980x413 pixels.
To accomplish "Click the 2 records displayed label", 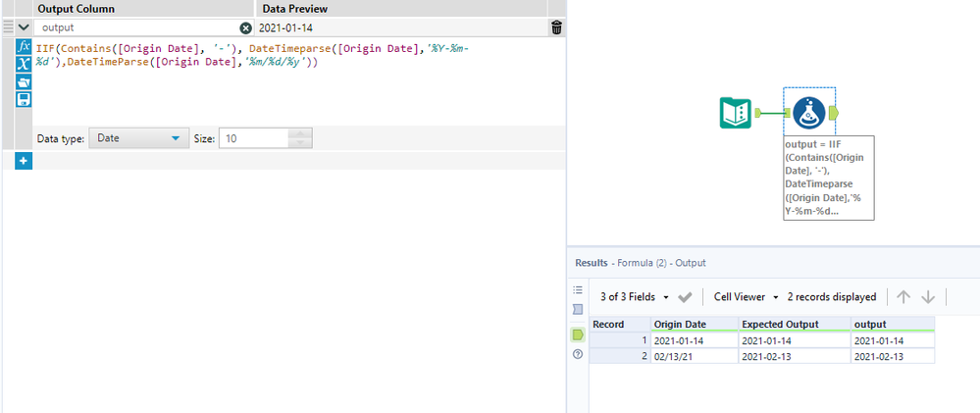I will (x=831, y=297).
